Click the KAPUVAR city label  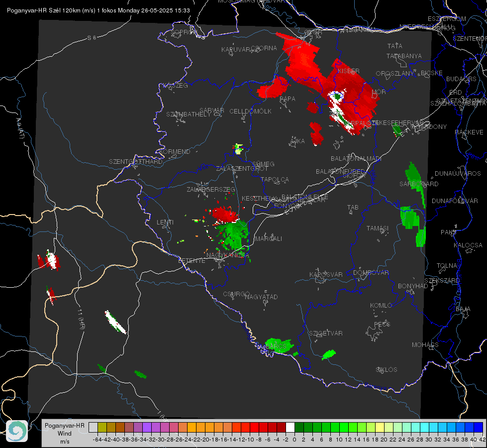236,50
